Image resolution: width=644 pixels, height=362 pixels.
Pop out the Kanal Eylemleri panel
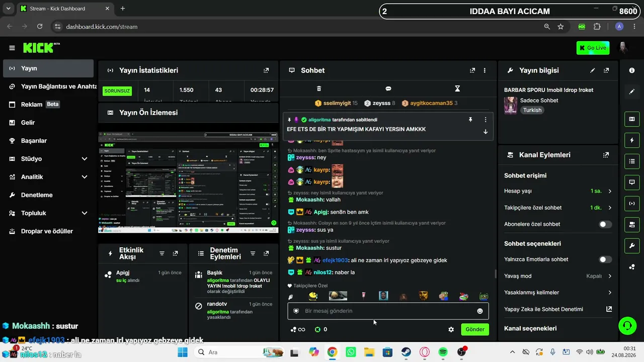606,155
